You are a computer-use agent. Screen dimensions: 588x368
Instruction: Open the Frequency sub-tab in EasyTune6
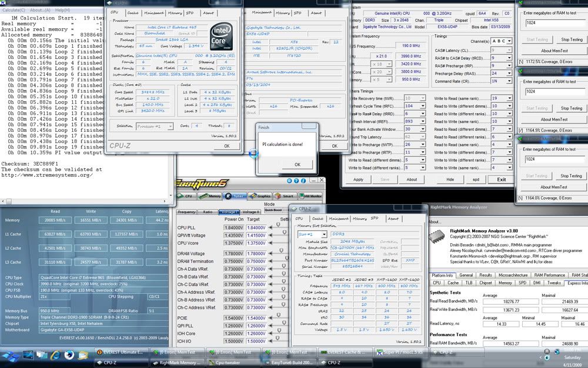(x=187, y=212)
